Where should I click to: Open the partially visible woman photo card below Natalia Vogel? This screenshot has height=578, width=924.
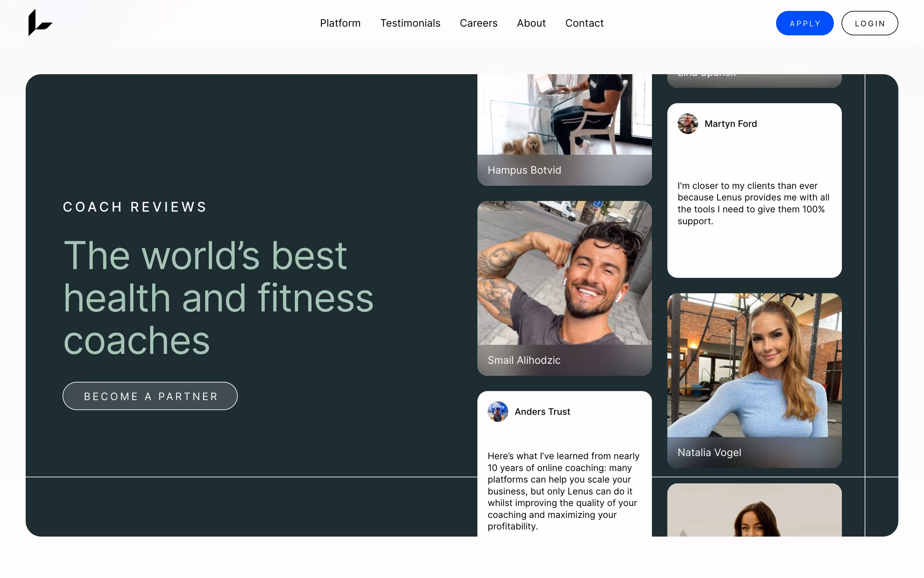pos(754,510)
